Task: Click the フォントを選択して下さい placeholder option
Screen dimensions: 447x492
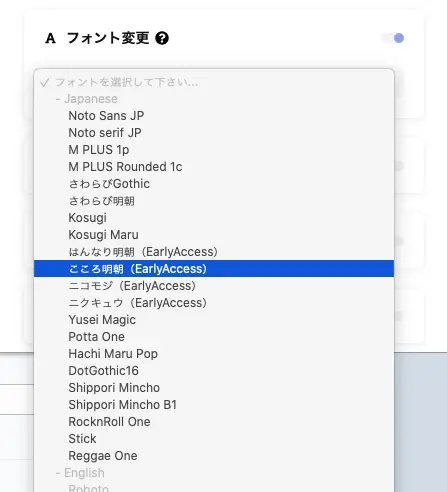Action: (x=214, y=82)
